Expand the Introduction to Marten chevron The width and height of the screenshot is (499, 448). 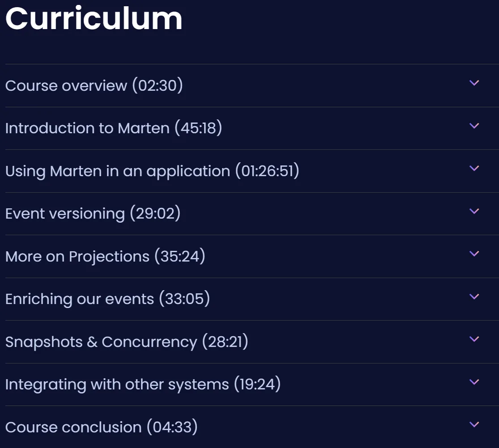click(474, 126)
